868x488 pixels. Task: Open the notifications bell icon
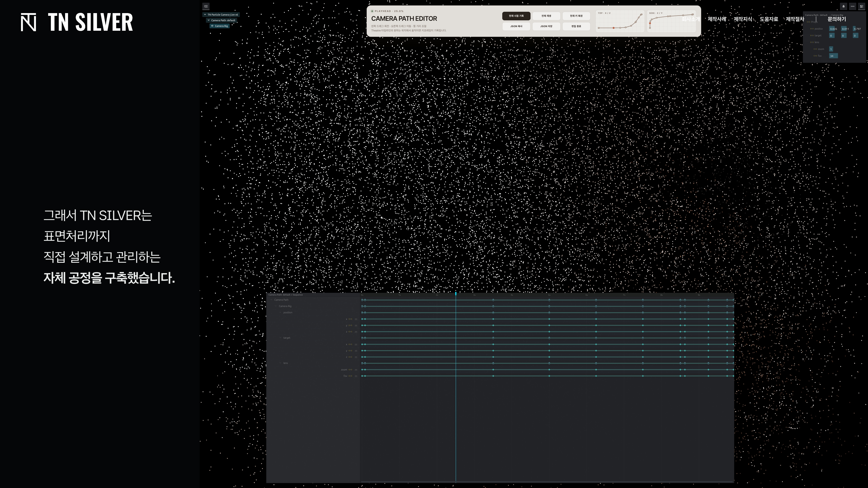point(843,6)
